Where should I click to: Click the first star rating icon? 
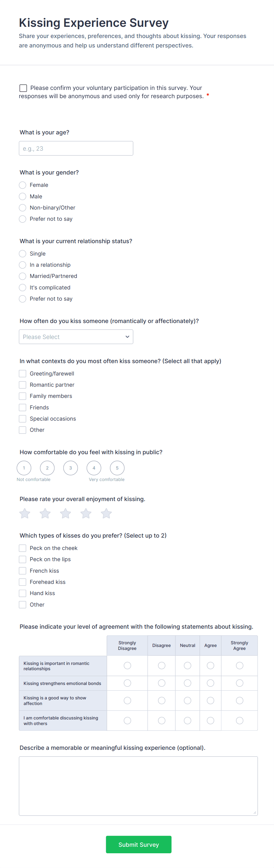pos(25,513)
